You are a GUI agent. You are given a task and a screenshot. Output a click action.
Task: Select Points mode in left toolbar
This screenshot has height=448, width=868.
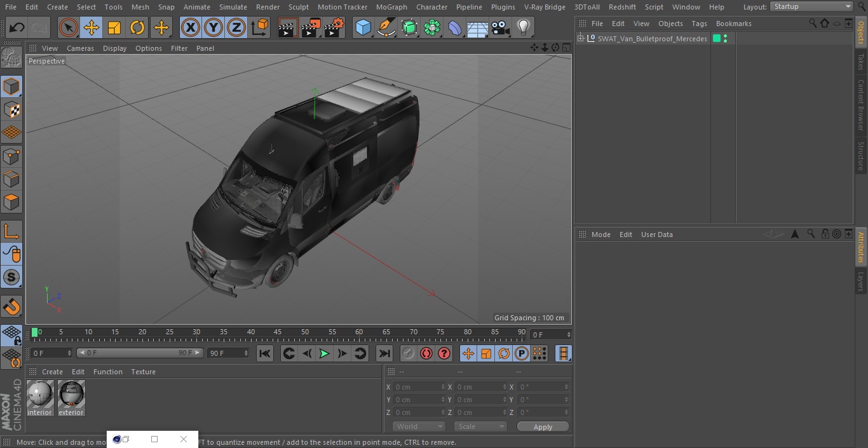pyautogui.click(x=11, y=156)
